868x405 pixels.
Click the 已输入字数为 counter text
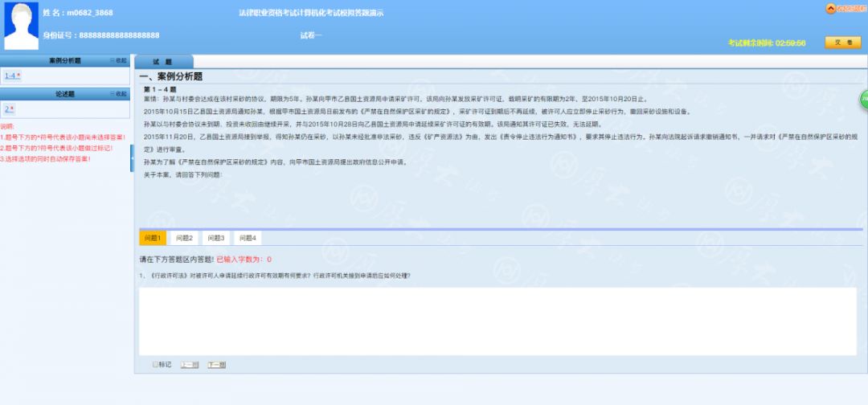point(244,260)
